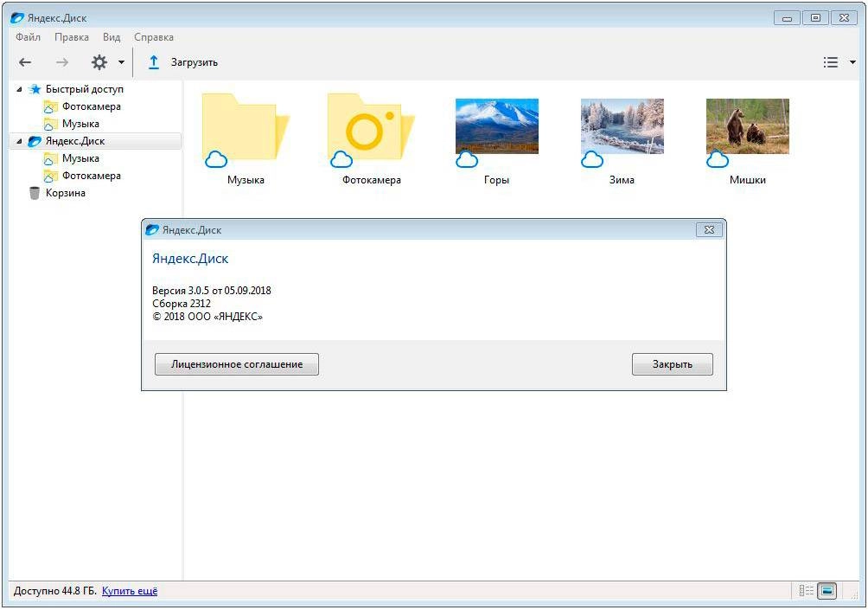The image size is (868, 610).
Task: Switch to large thumbnails view icon
Action: 827,591
